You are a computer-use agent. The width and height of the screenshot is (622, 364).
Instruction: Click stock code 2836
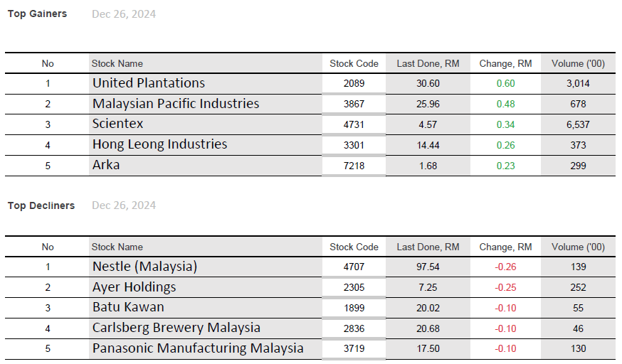click(354, 328)
